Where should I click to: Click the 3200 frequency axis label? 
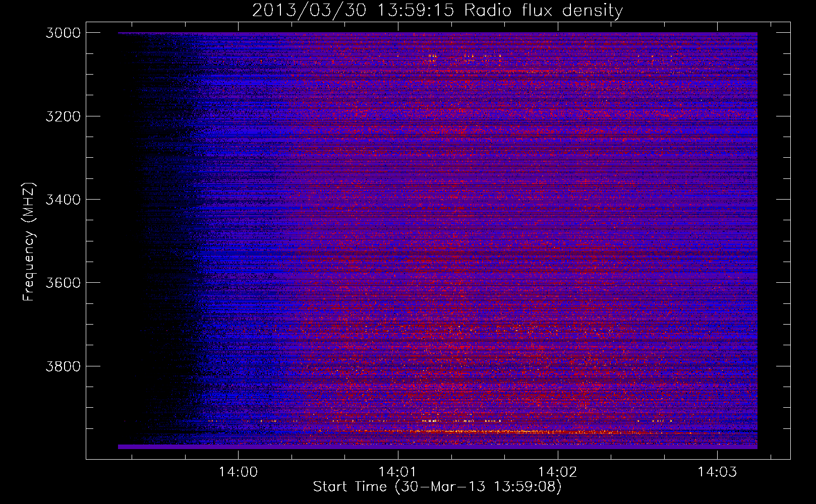pos(63,116)
